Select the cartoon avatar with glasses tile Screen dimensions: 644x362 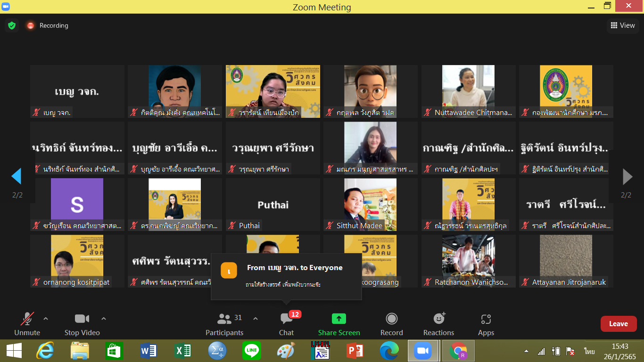tap(370, 91)
